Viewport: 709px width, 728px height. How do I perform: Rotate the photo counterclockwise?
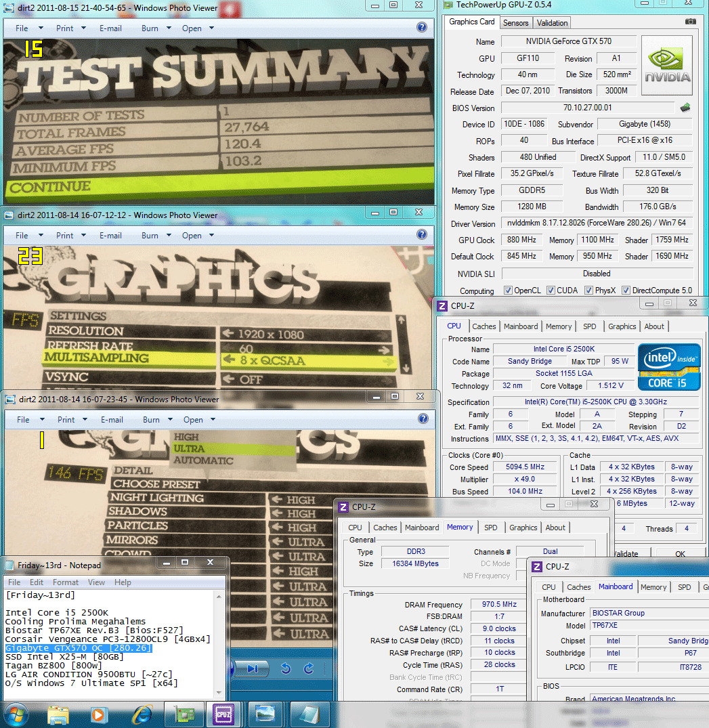click(x=286, y=668)
